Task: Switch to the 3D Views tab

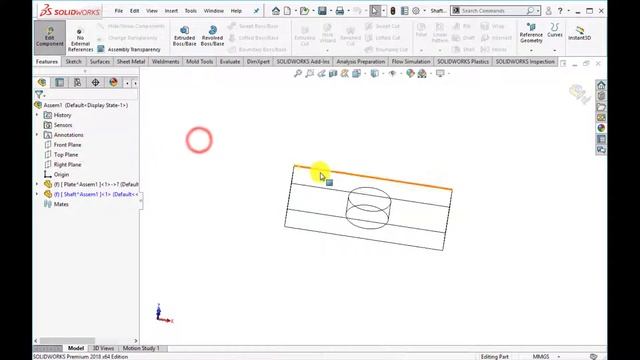Action: 103,348
